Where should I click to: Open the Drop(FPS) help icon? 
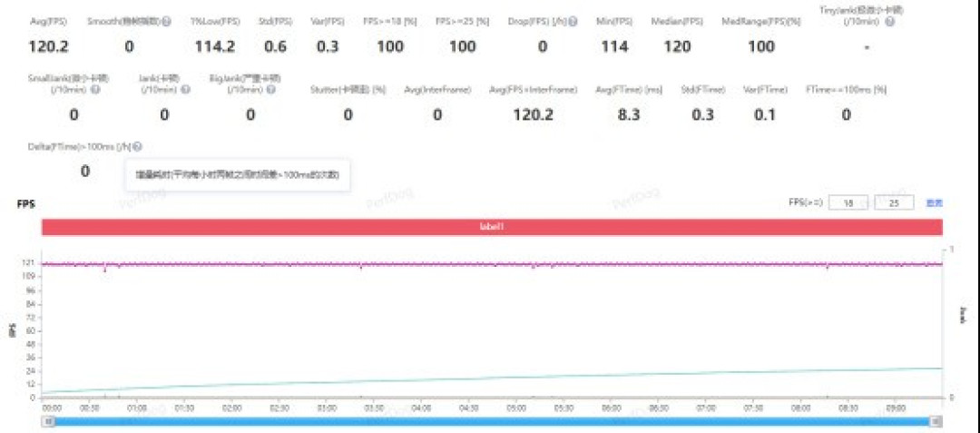click(x=573, y=22)
